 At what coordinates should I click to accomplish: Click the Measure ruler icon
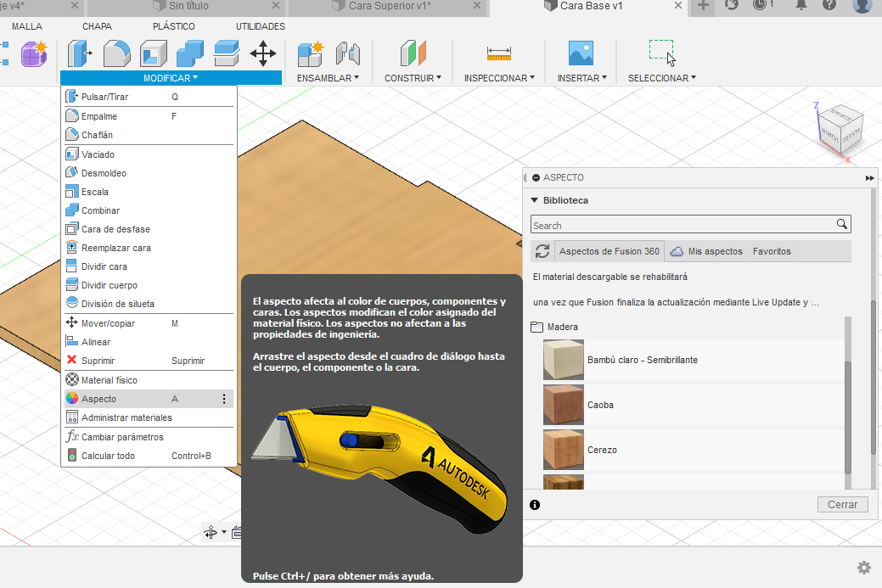tap(499, 53)
